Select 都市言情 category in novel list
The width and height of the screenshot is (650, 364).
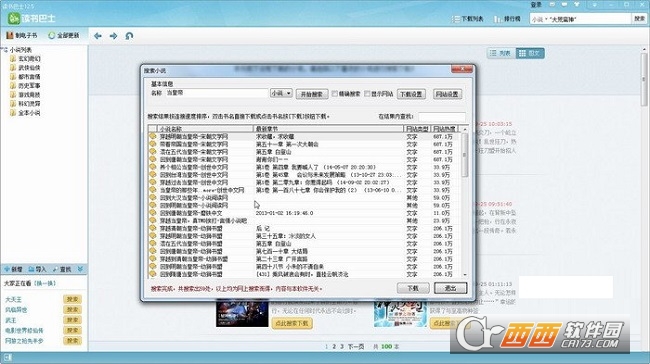tap(29, 77)
